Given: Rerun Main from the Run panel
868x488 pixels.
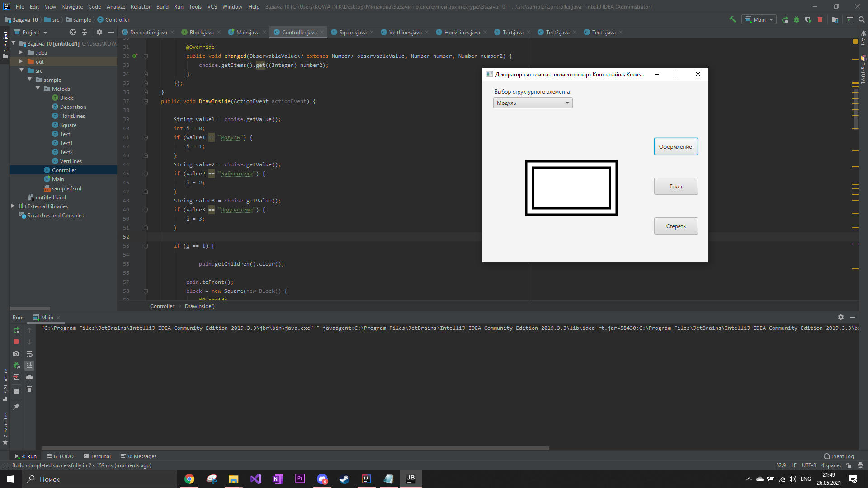Looking at the screenshot, I should 17,330.
